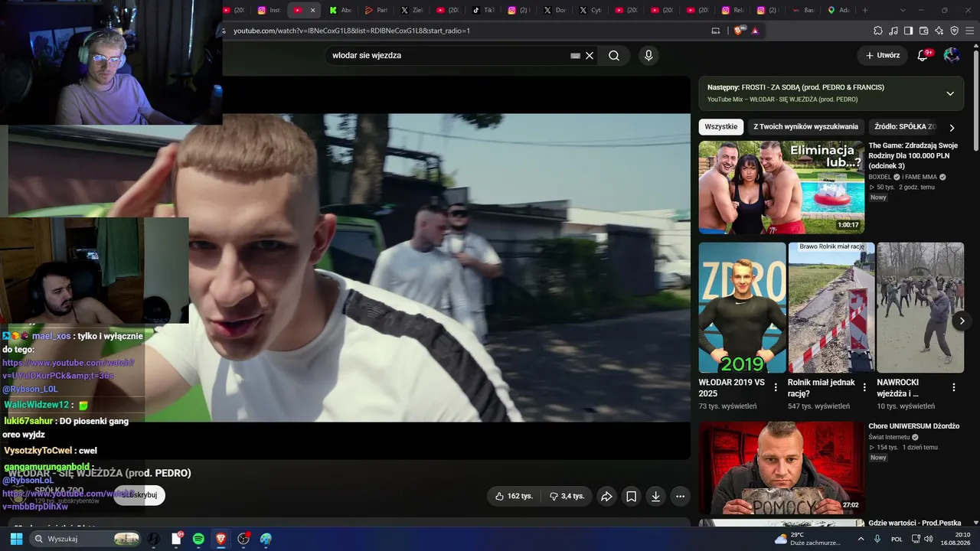Viewport: 980px width, 551px height.
Task: Open the weather widget showing 29°C
Action: point(807,539)
